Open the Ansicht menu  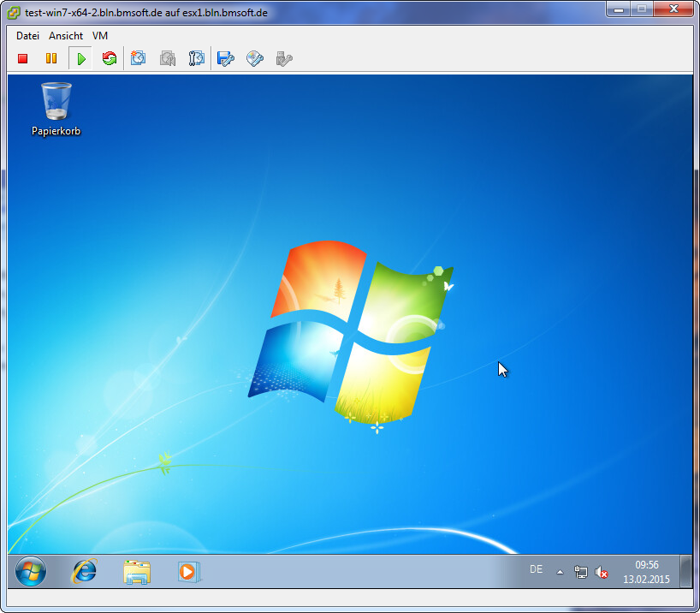pyautogui.click(x=66, y=36)
